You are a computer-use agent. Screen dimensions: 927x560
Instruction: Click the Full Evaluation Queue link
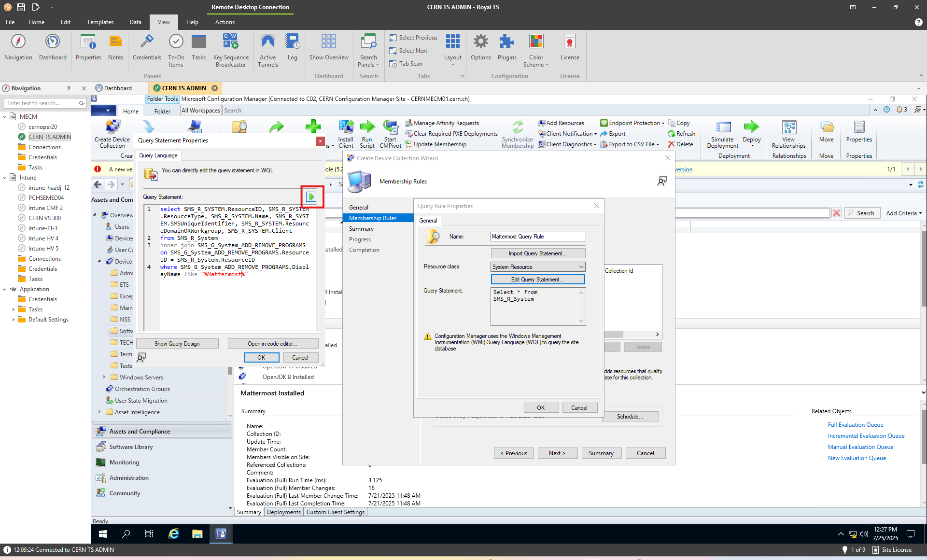click(x=856, y=425)
